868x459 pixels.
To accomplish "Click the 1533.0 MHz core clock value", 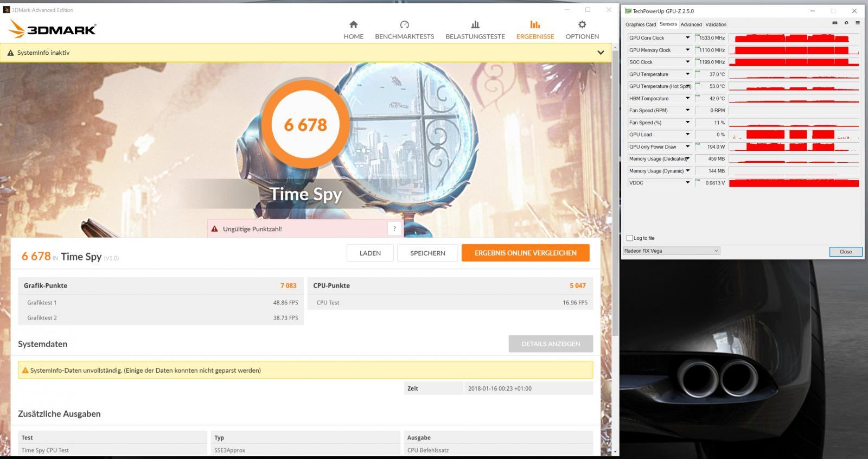I will tap(712, 38).
